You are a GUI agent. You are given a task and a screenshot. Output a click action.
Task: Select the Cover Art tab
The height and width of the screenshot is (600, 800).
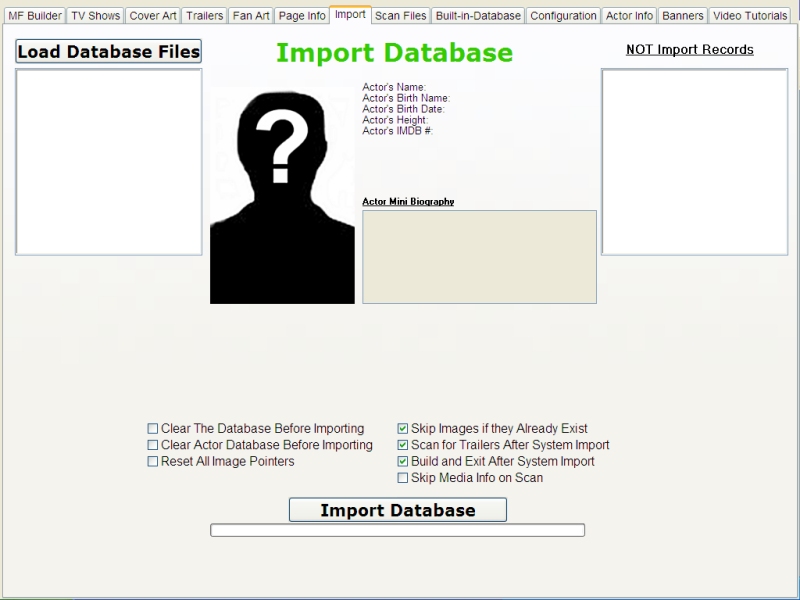152,15
